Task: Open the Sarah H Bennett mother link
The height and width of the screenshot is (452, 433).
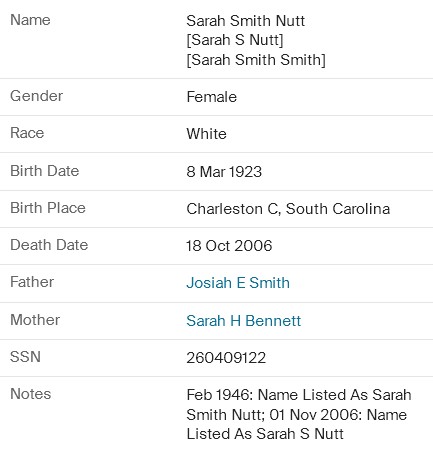Action: click(244, 321)
